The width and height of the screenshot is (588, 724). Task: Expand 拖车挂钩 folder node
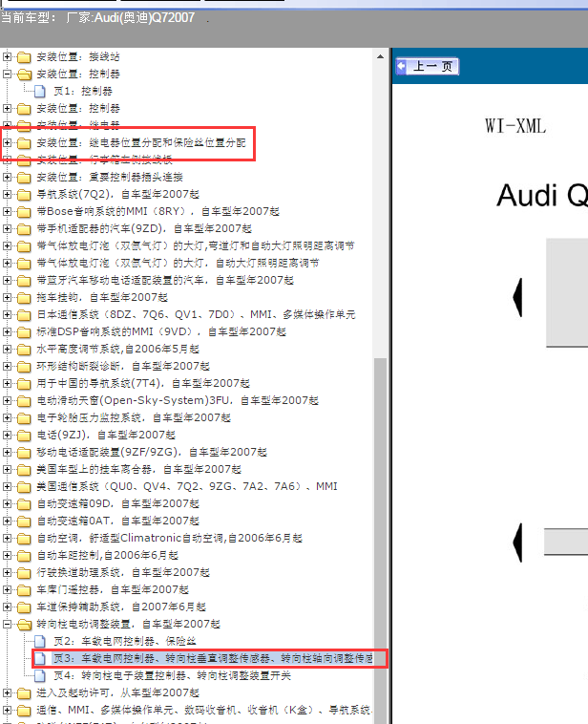click(x=7, y=297)
